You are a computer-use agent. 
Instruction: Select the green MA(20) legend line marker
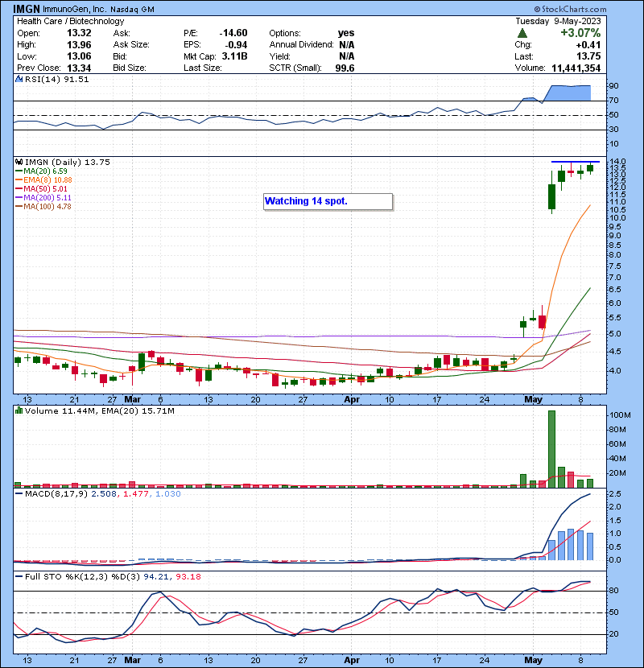tap(19, 171)
